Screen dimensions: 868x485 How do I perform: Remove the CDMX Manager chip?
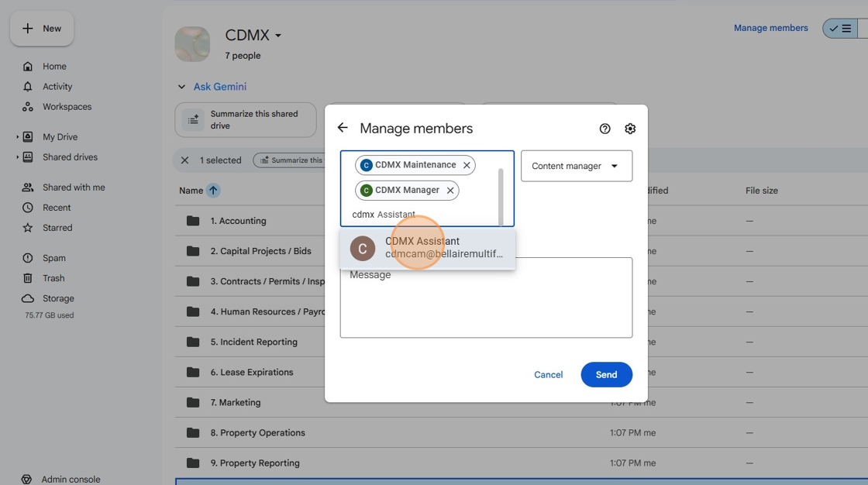coord(450,191)
